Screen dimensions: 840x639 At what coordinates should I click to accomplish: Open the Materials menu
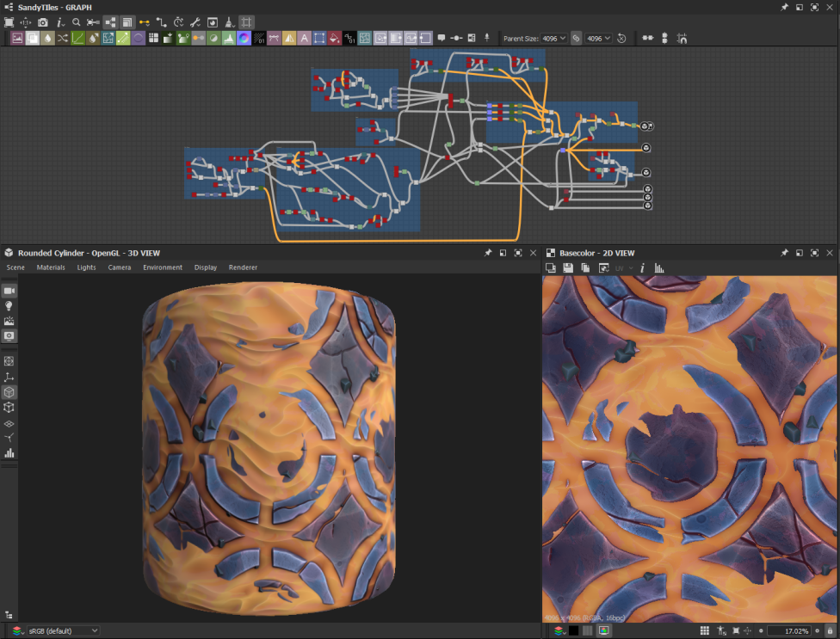51,267
